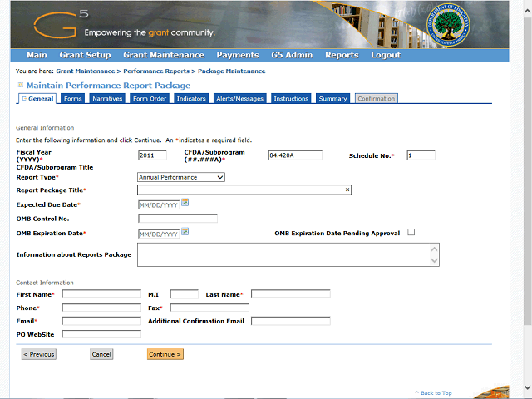Switch to the Form Order tab

pos(150,98)
